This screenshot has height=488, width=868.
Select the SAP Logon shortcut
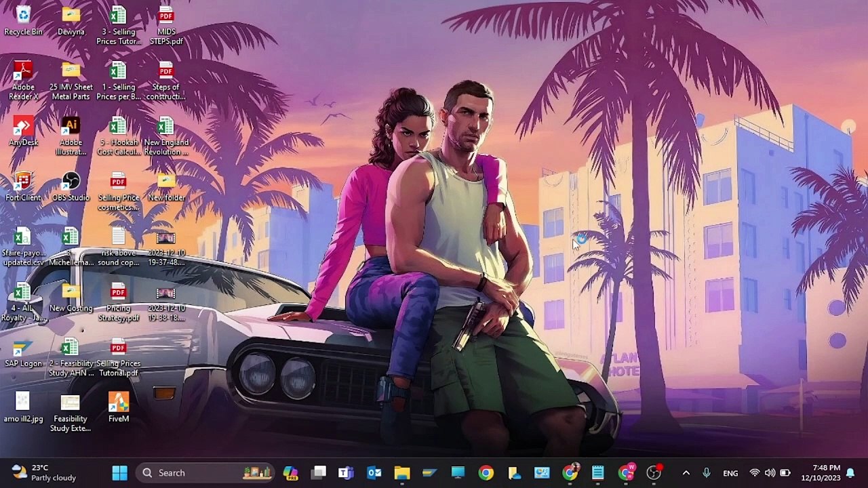point(23,352)
